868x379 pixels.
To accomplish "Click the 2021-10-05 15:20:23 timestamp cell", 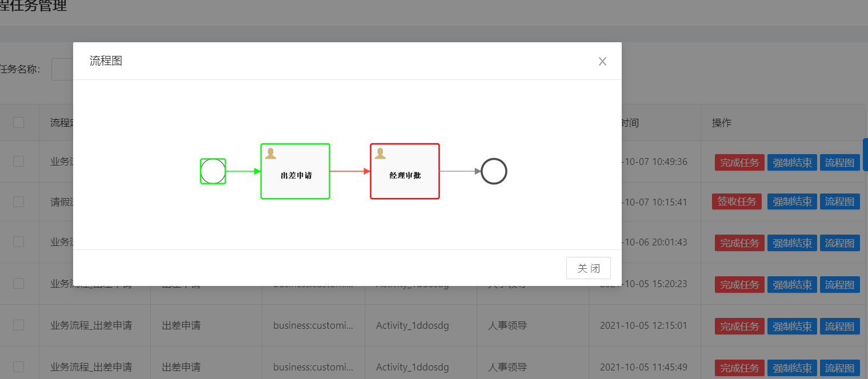I will coord(643,284).
